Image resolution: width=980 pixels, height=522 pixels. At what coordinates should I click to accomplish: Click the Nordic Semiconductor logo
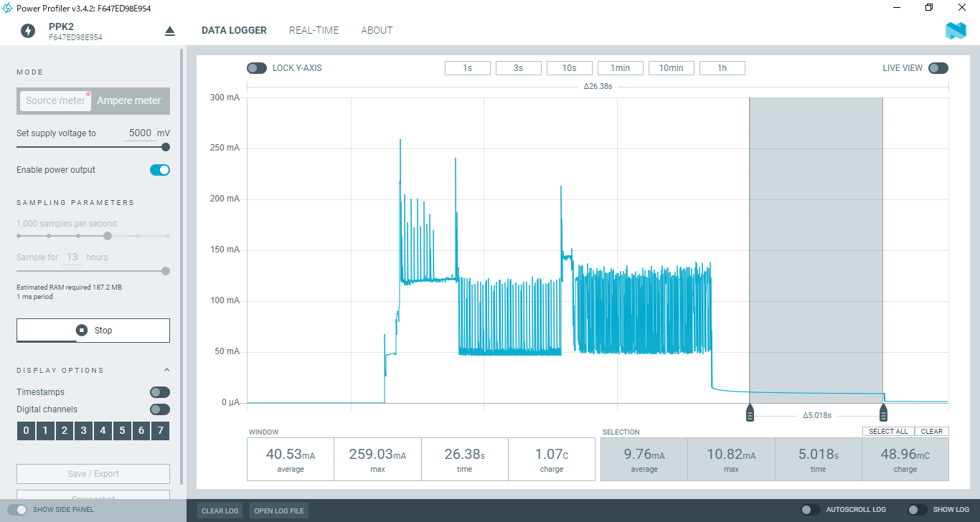tap(956, 31)
